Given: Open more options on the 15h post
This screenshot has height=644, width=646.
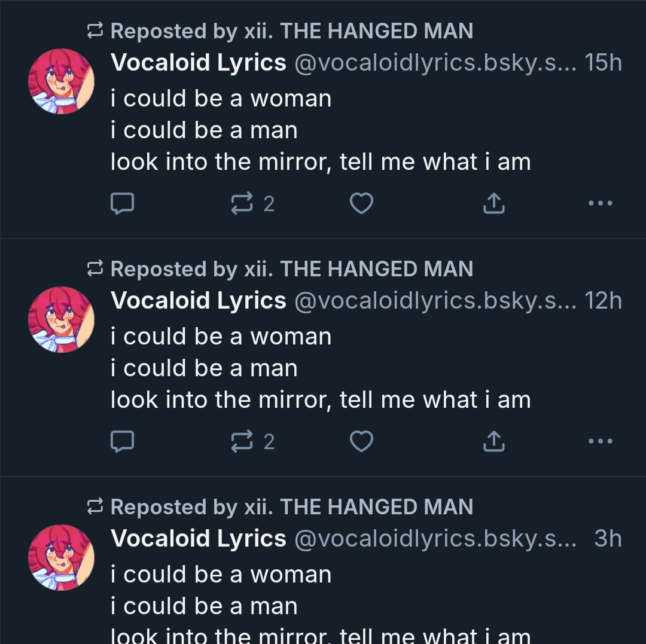Looking at the screenshot, I should click(x=601, y=204).
